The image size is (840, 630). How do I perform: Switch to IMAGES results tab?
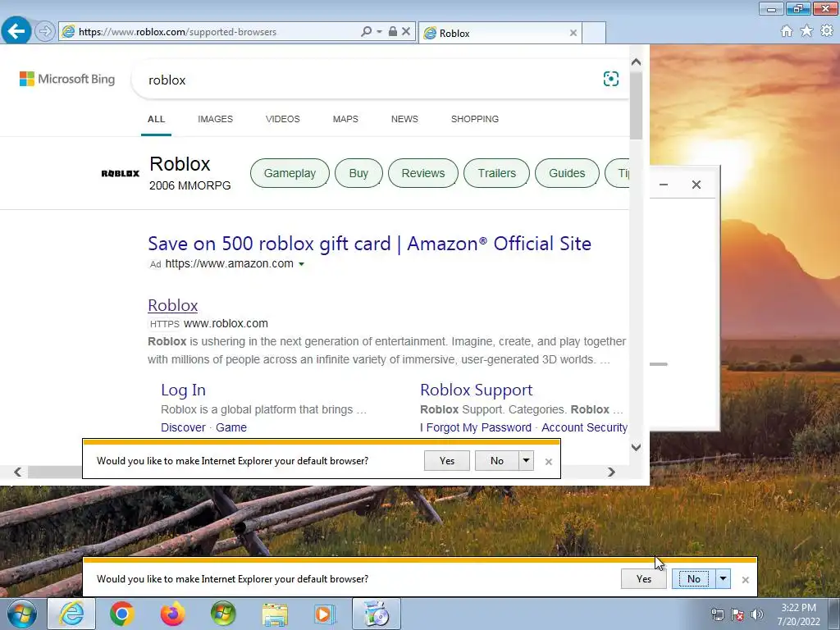[216, 119]
